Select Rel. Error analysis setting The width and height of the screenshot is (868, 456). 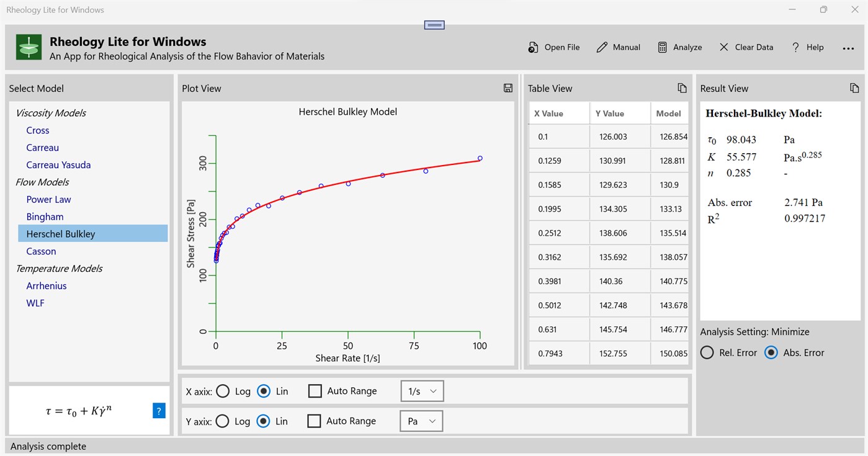point(707,352)
